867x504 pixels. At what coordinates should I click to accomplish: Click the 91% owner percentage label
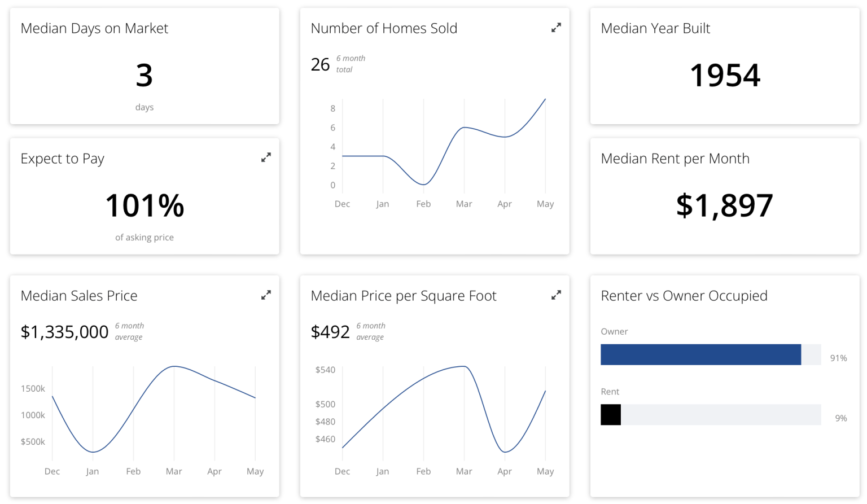click(x=838, y=358)
